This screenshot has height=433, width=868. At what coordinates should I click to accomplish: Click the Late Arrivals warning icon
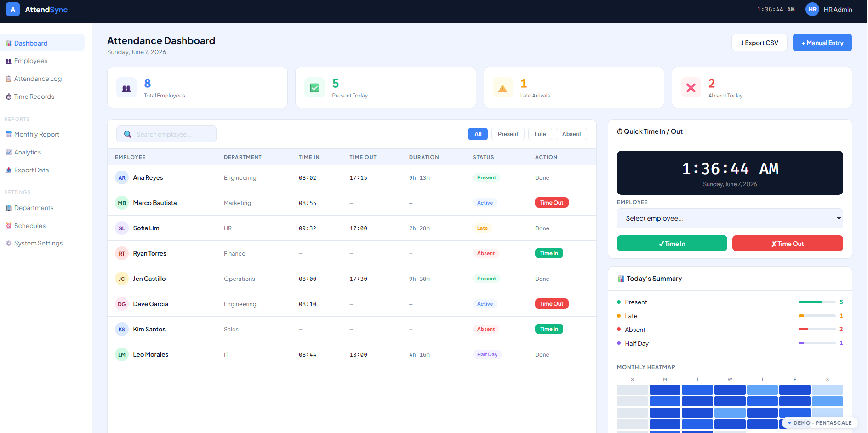pyautogui.click(x=503, y=88)
